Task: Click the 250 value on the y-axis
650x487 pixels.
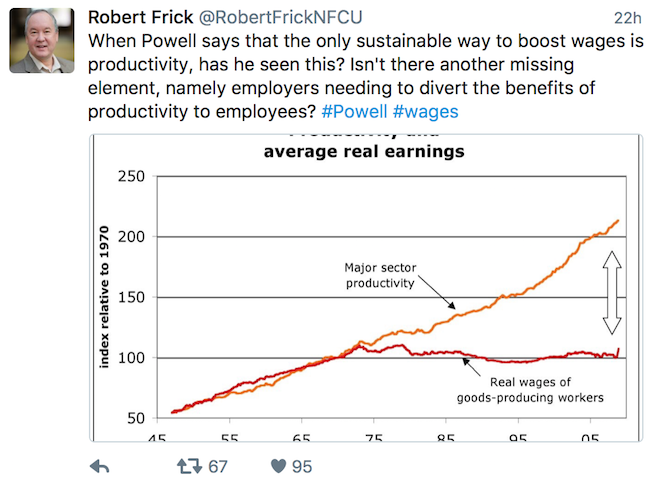Action: [131, 176]
